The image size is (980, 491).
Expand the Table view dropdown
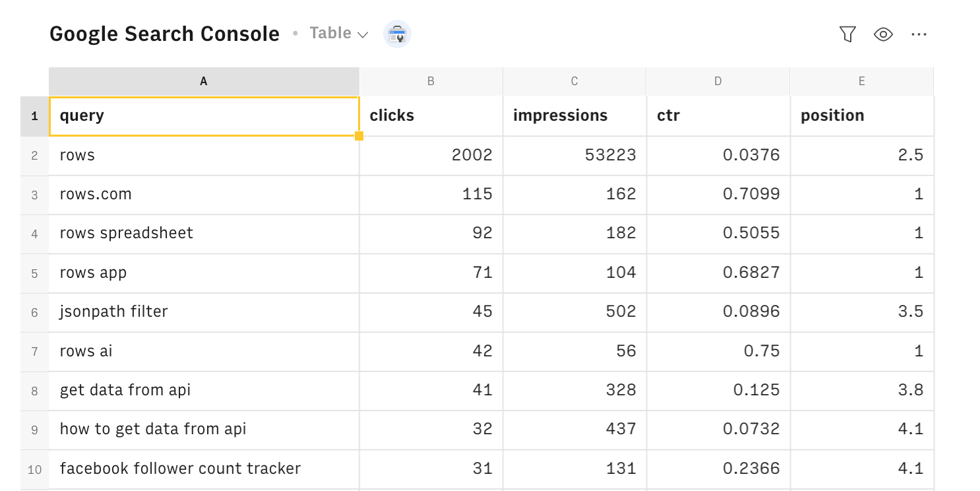(339, 34)
